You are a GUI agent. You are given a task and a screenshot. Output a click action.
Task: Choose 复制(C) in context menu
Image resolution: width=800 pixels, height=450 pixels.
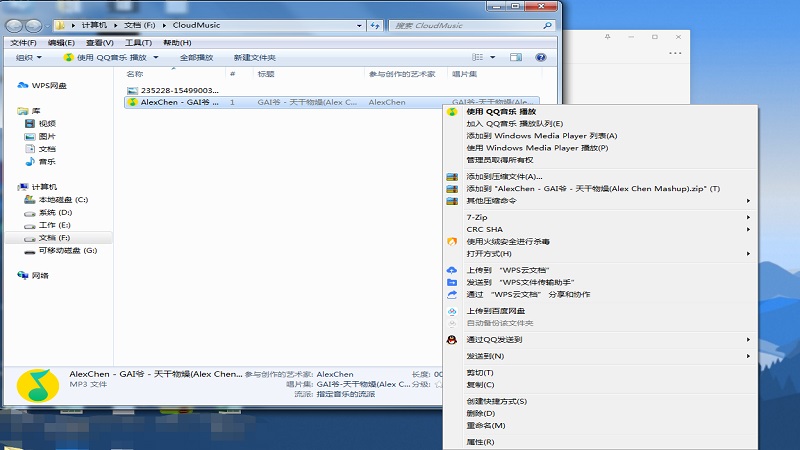[x=600, y=385]
